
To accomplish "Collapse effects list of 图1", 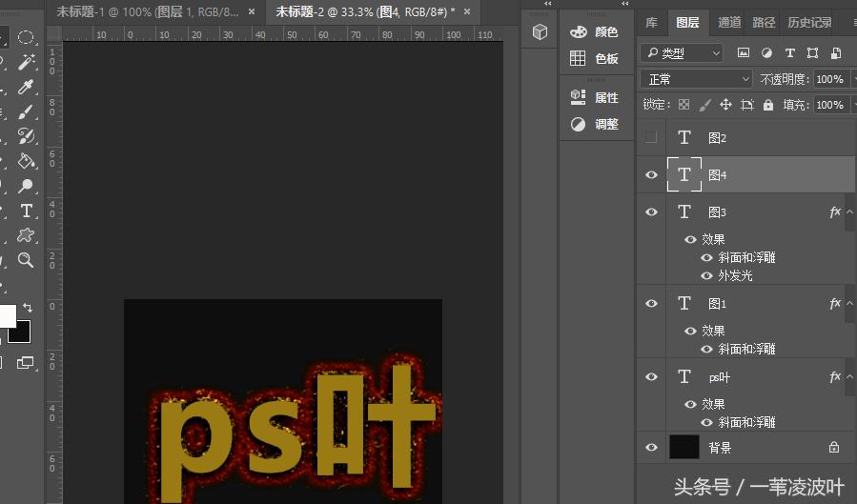I will pos(850,303).
